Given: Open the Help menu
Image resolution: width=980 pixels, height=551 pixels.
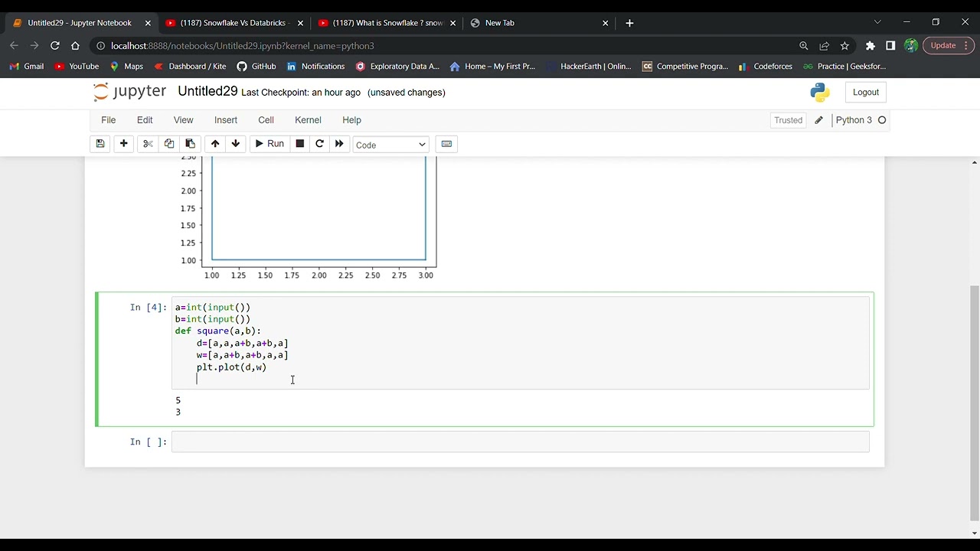Looking at the screenshot, I should pos(351,120).
